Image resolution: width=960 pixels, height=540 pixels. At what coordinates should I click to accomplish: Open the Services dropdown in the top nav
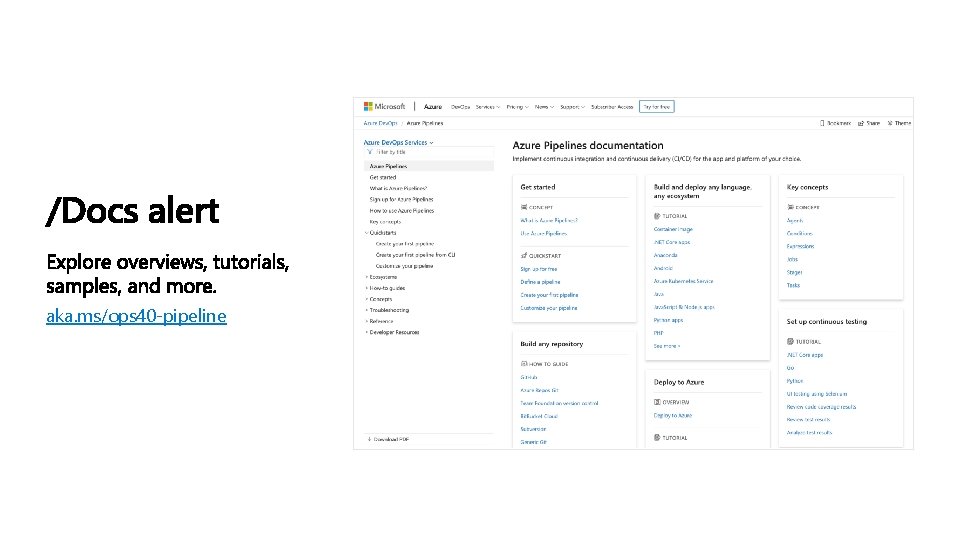coord(488,107)
